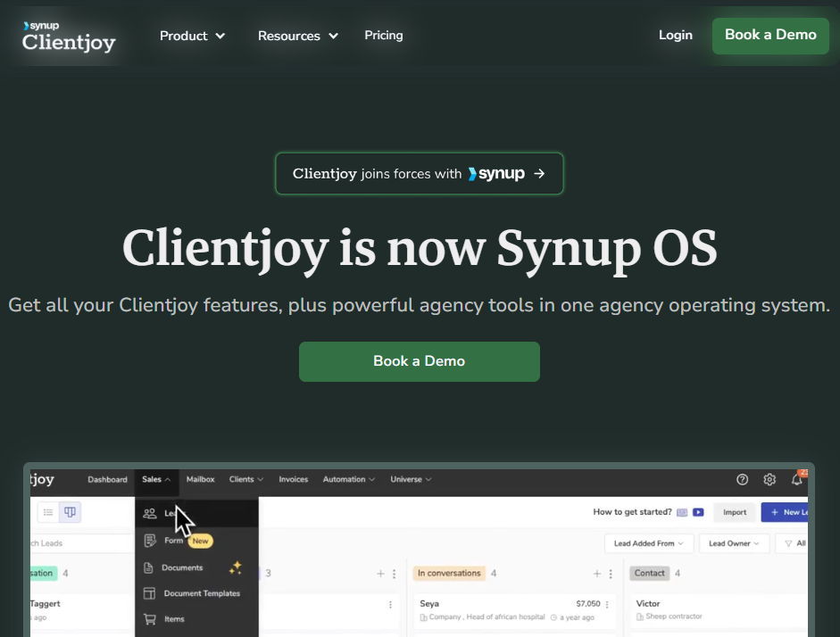Select Document Templates in Sales menu
Screen dimensions: 840x637
pos(201,593)
